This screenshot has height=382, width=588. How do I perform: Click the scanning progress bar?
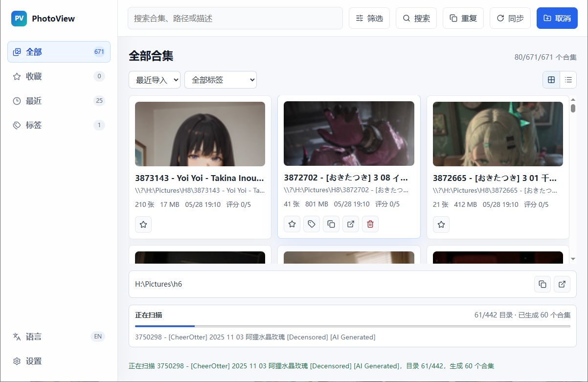[x=353, y=326]
